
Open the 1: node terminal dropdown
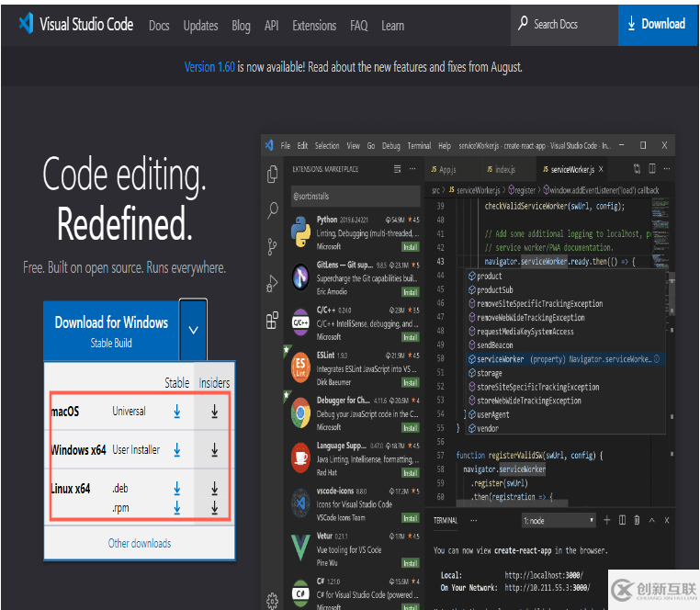(559, 521)
